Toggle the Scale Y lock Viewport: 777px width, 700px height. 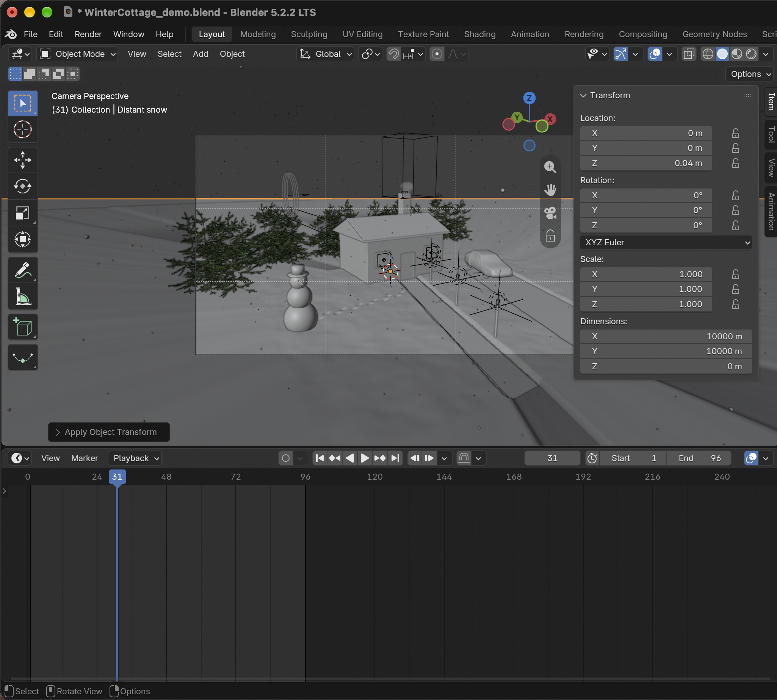pos(735,289)
